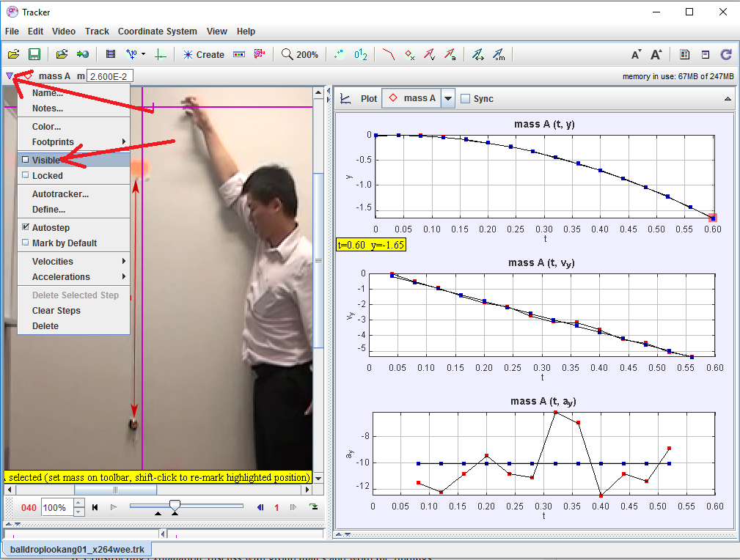
Task: Toggle the show positions icon
Action: coord(410,54)
